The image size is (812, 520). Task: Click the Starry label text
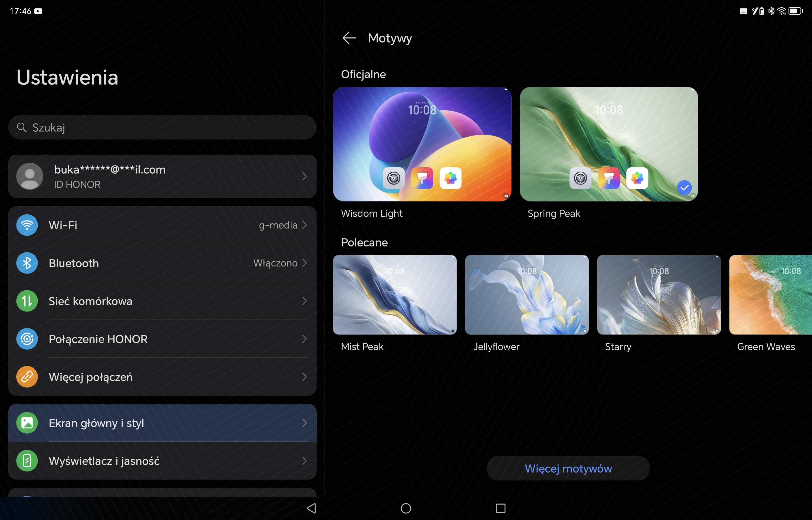pyautogui.click(x=618, y=347)
